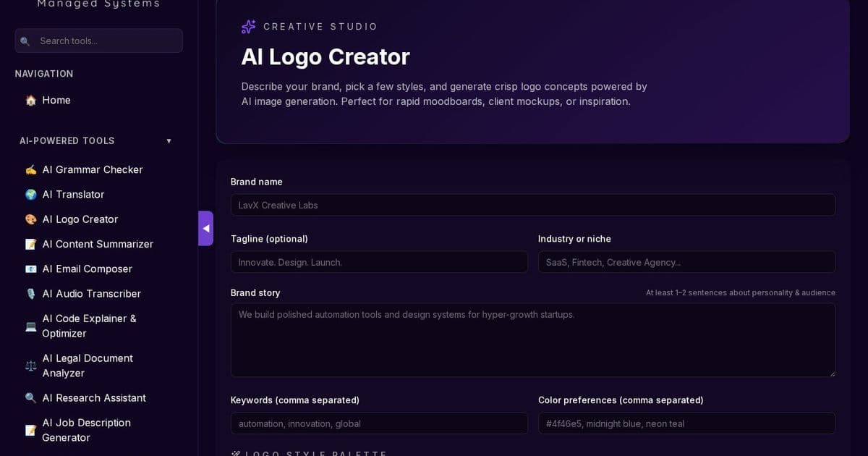
Task: Collapse the AI-Powered Tools section
Action: click(169, 141)
